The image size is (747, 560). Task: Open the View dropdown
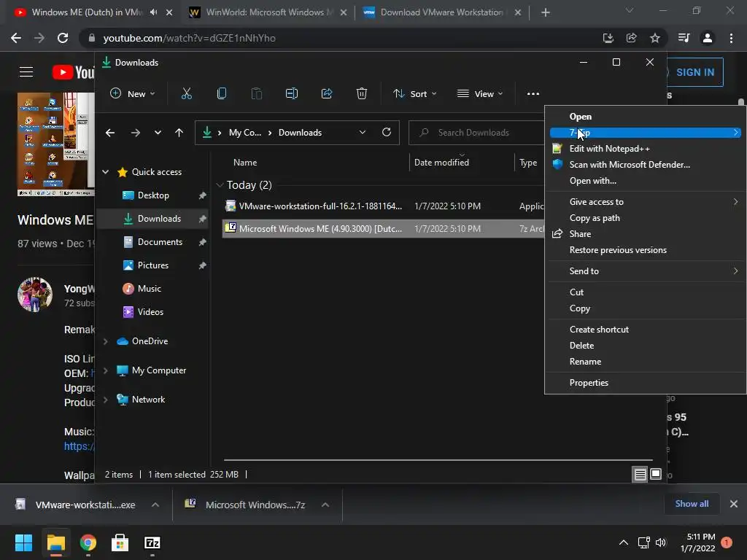click(x=480, y=94)
